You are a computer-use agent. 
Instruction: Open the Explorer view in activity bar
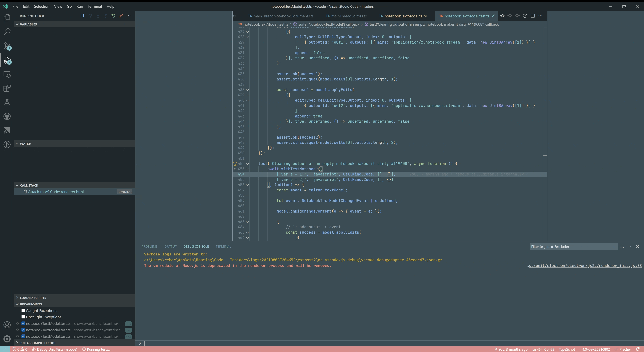(7, 18)
